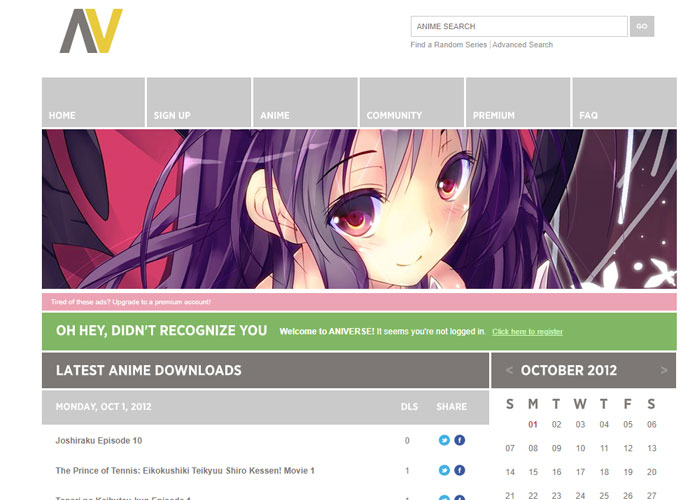Open the SIGN UP navigation tab
The height and width of the screenshot is (500, 700).
(199, 102)
